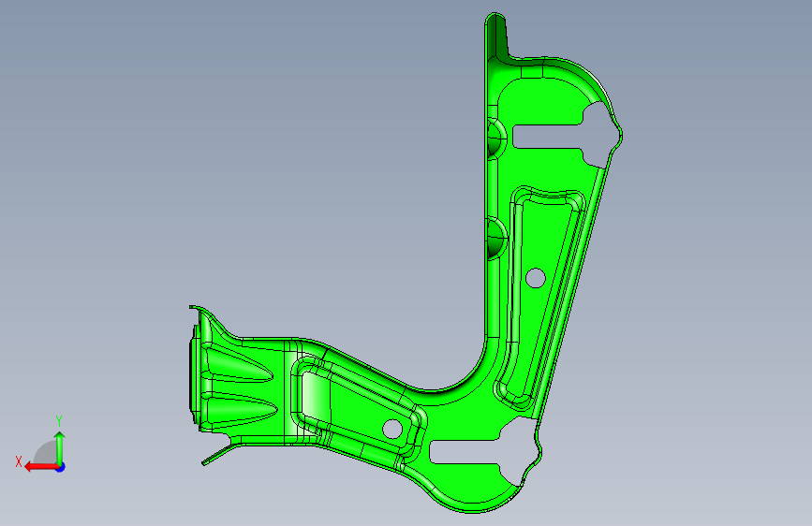Click the green Y axis arrow of the triad

[60, 447]
